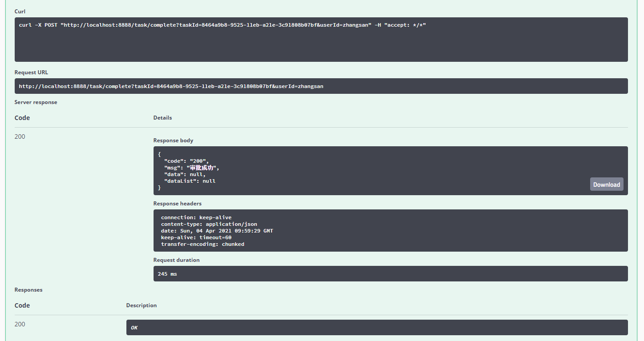This screenshot has width=644, height=341.
Task: Click the "msg": "审批成功" line
Action: click(x=192, y=168)
